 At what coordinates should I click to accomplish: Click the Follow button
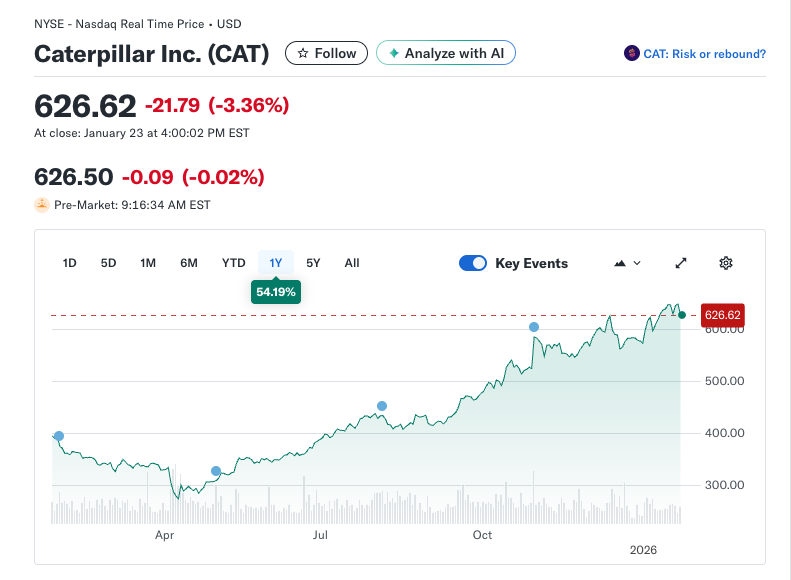point(326,53)
